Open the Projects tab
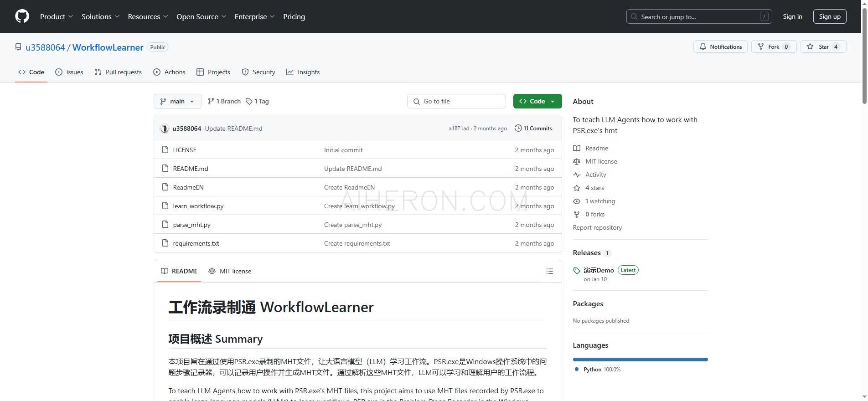This screenshot has height=401, width=868. pyautogui.click(x=213, y=72)
